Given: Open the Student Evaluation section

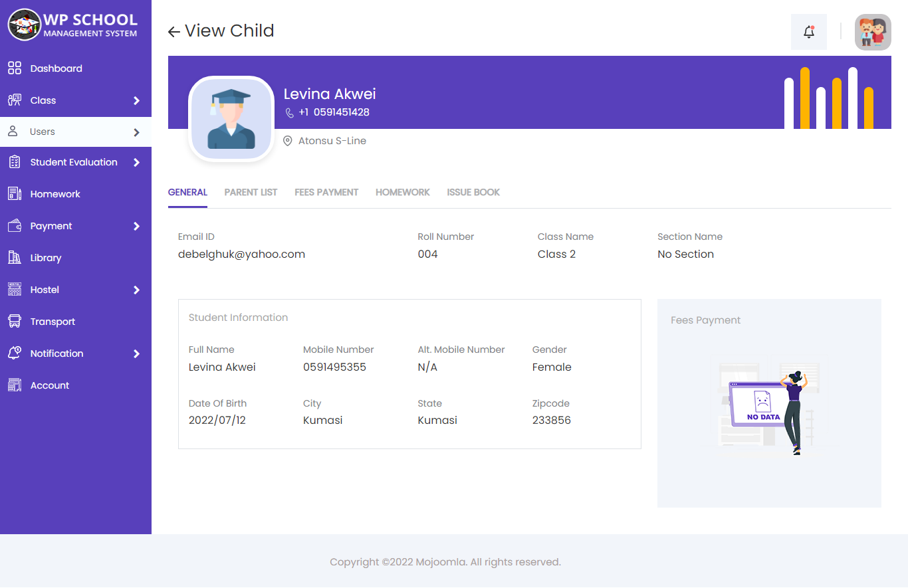Looking at the screenshot, I should point(74,161).
